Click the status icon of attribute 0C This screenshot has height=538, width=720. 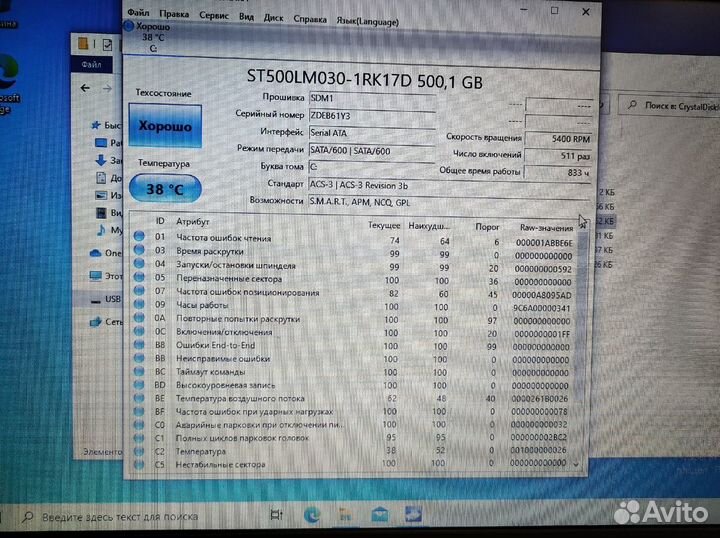click(139, 331)
